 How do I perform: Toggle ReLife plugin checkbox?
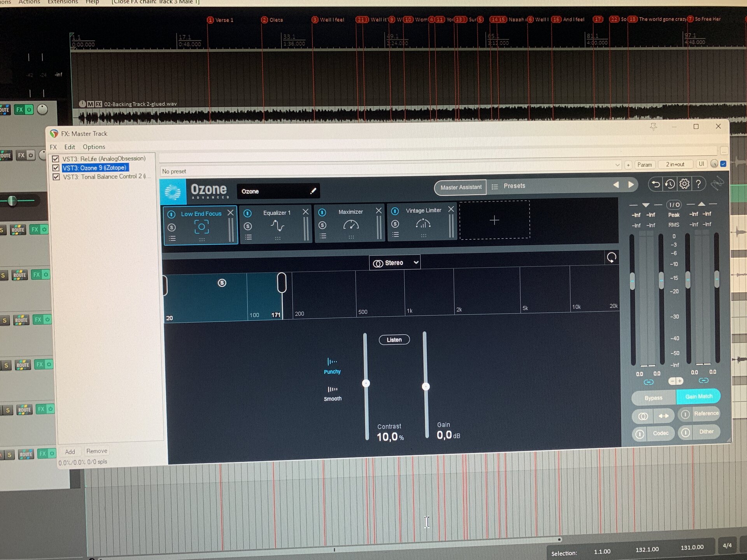coord(56,159)
